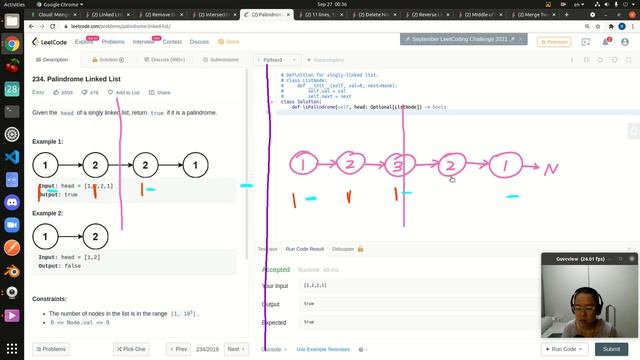640x360 pixels.
Task: Open the Submissions tab
Action: pyautogui.click(x=221, y=60)
